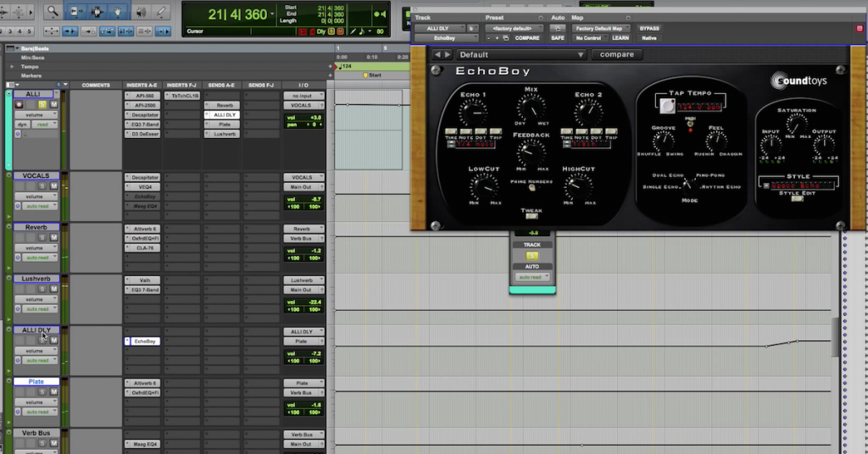Click the red Target button in plugin header
This screenshot has width=868, height=454.
tap(860, 28)
